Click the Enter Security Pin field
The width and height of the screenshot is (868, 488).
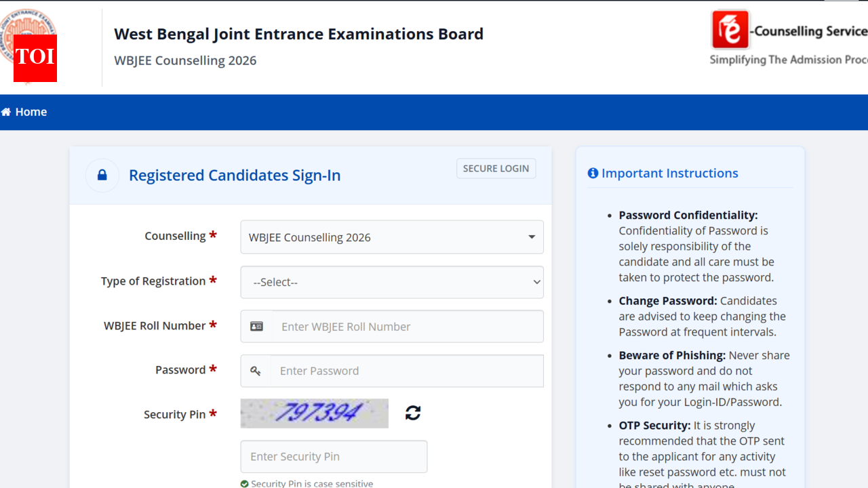pyautogui.click(x=334, y=457)
